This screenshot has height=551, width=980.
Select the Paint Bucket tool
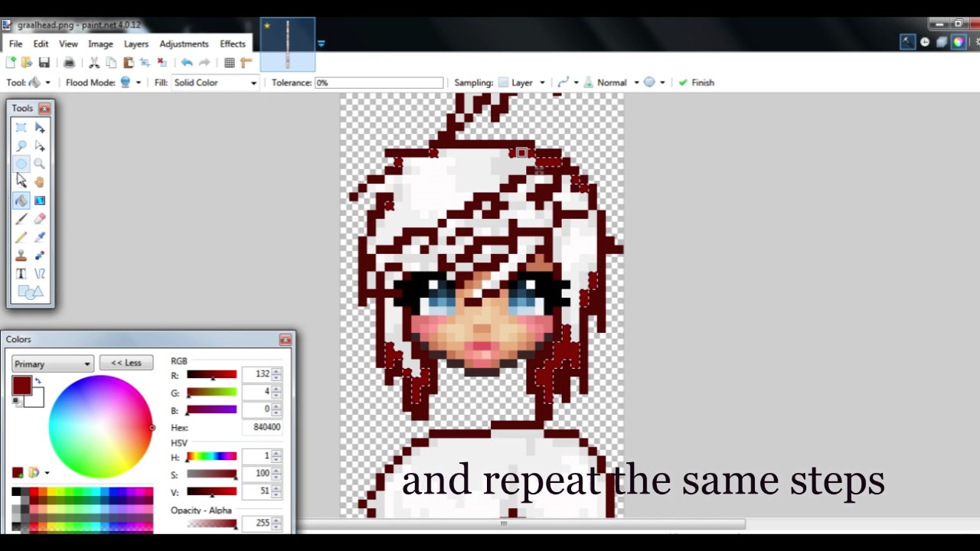coord(21,201)
